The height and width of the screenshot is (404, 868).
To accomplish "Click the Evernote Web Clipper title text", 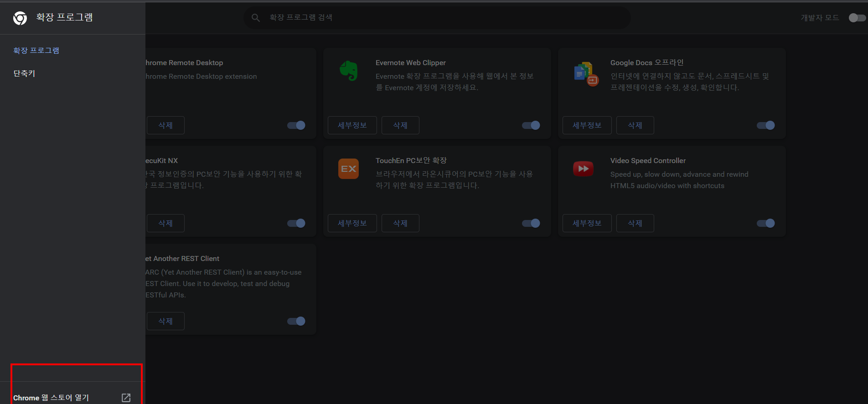I will [411, 63].
